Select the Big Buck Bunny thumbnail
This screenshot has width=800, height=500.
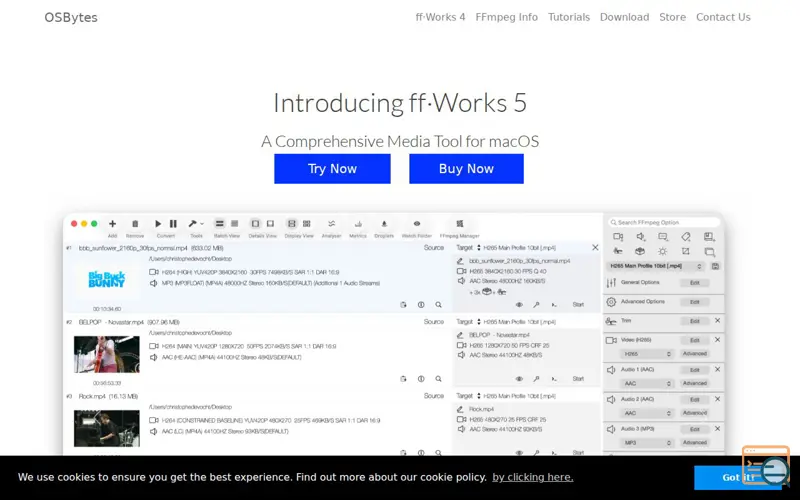coord(107,280)
